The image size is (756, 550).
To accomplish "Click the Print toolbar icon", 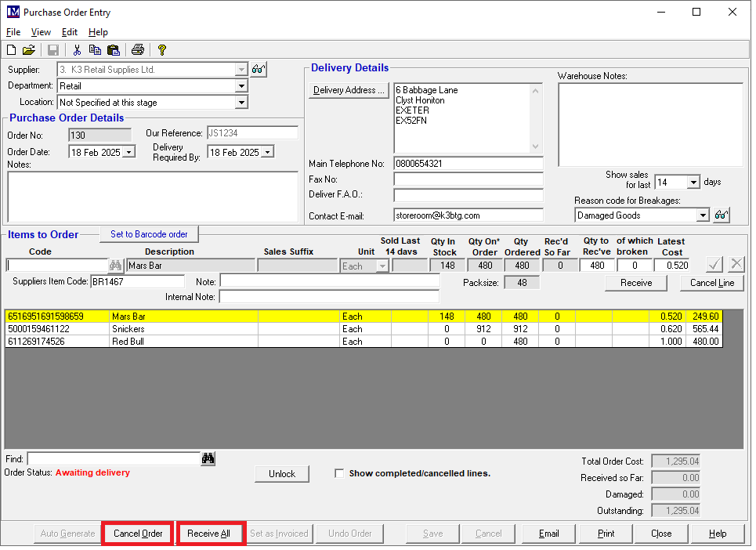I will click(138, 50).
